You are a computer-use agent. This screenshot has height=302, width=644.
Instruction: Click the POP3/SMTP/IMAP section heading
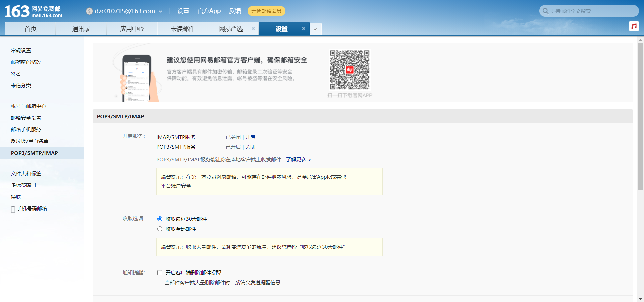[x=120, y=116]
